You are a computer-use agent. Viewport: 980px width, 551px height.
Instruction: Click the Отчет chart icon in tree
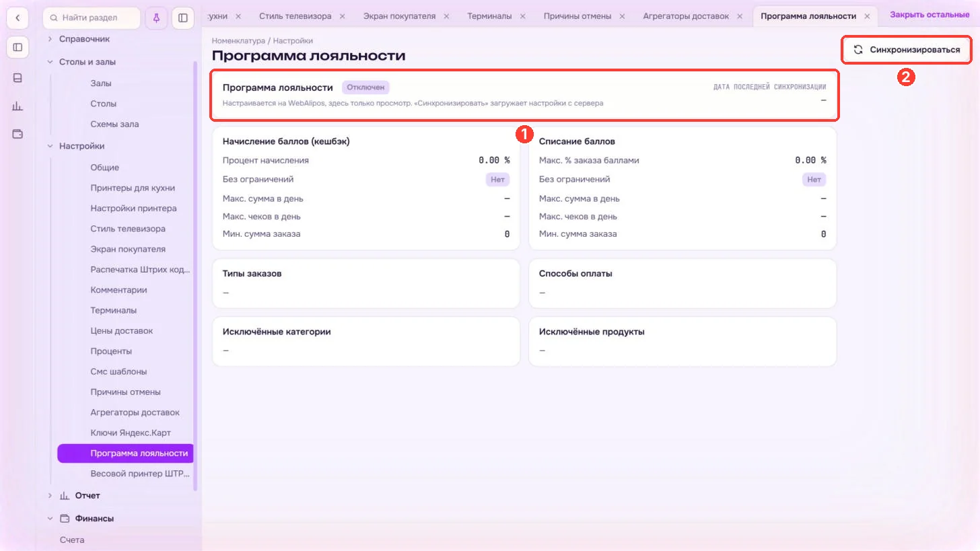tap(65, 496)
